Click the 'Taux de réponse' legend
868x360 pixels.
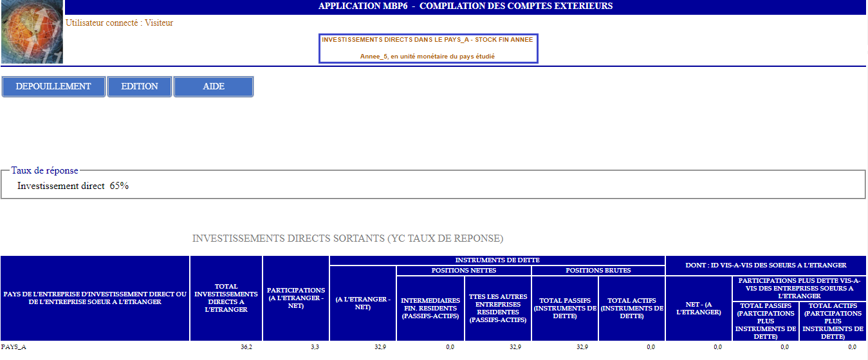click(x=44, y=170)
